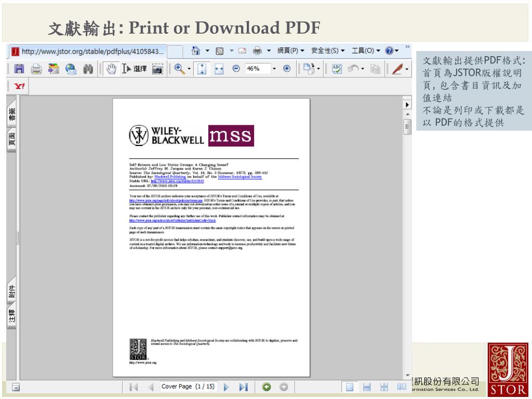Expand the home button dropdown arrow
This screenshot has height=399, width=532.
(207, 51)
